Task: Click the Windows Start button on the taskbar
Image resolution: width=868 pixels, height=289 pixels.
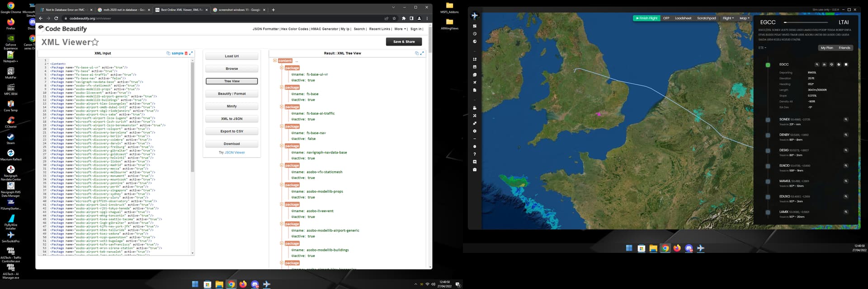Action: [x=195, y=284]
